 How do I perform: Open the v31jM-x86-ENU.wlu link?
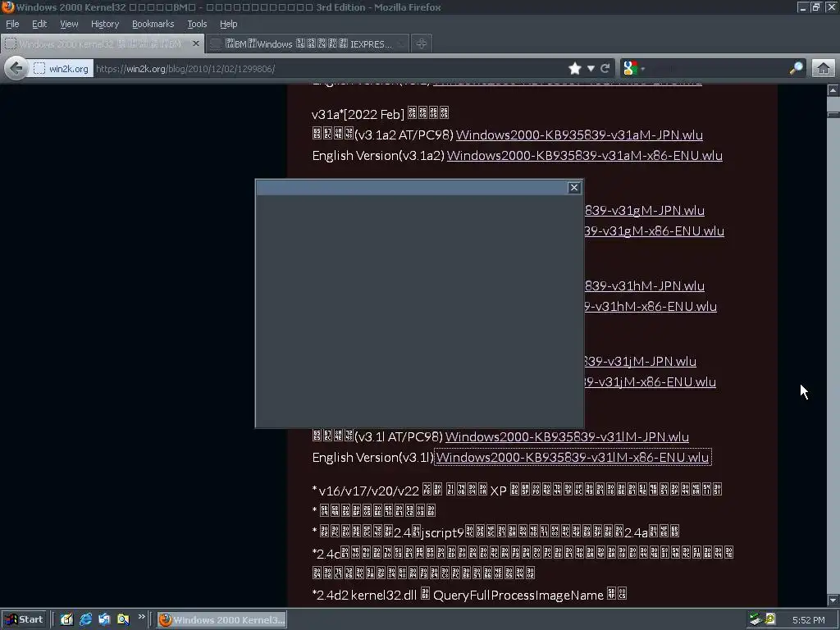coord(650,382)
